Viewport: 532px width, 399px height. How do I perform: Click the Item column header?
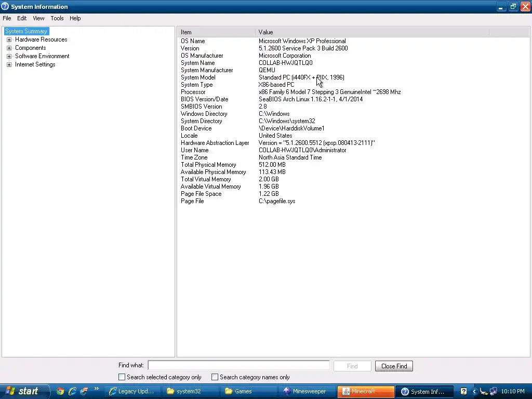click(216, 32)
